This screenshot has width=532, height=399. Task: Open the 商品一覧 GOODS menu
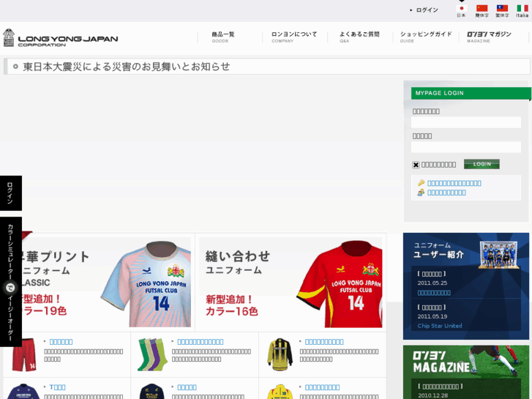point(223,37)
